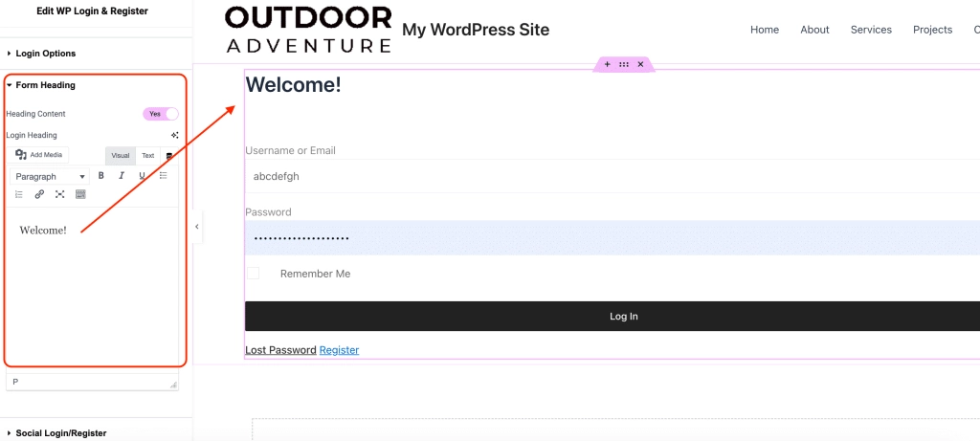Click the section drag handle dots icon

tap(624, 64)
